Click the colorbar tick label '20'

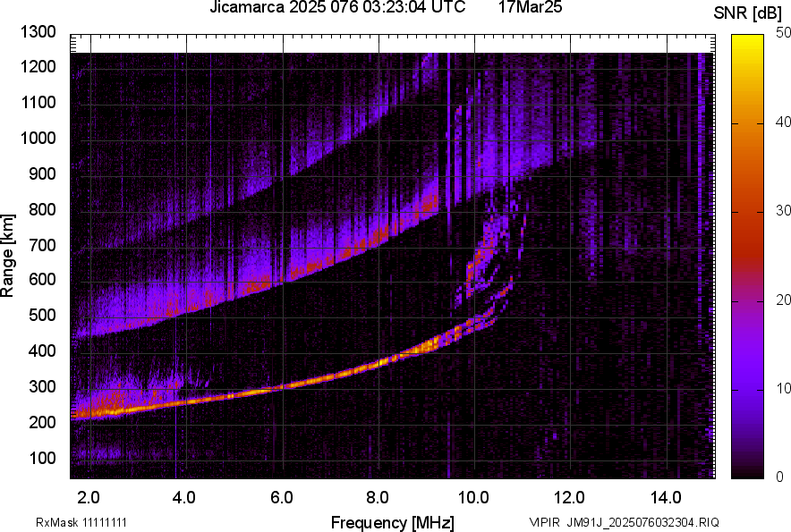coord(783,300)
